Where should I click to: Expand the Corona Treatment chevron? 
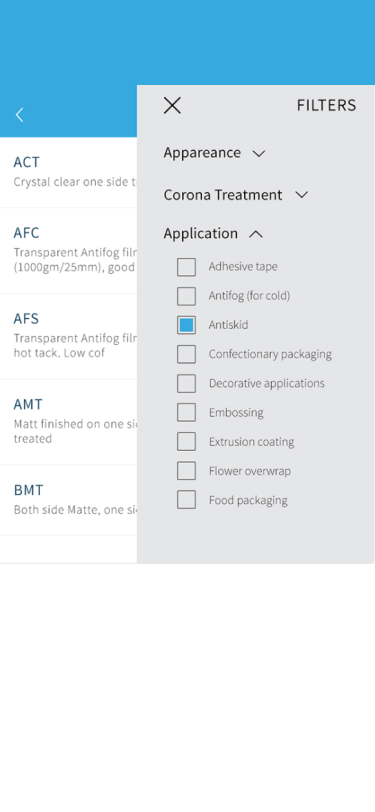301,195
